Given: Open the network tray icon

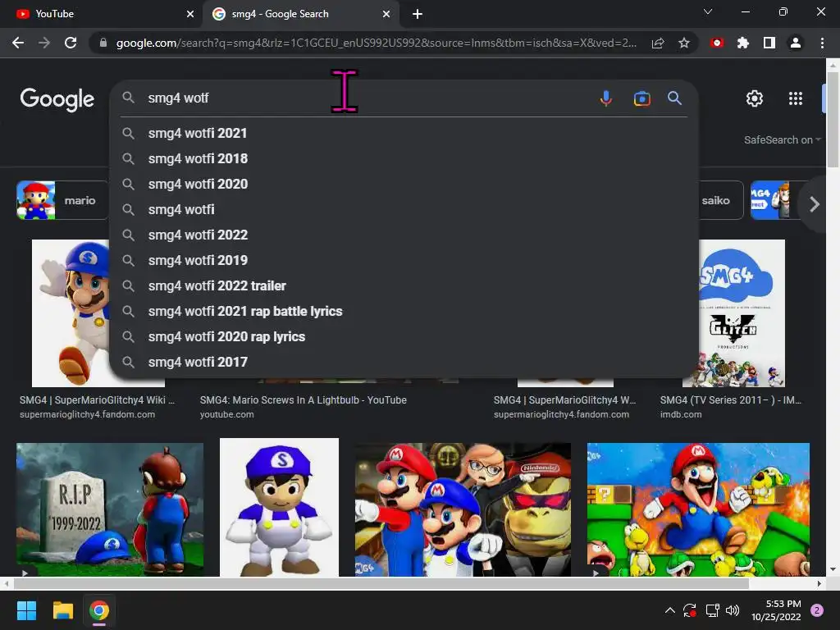Looking at the screenshot, I should 712,610.
